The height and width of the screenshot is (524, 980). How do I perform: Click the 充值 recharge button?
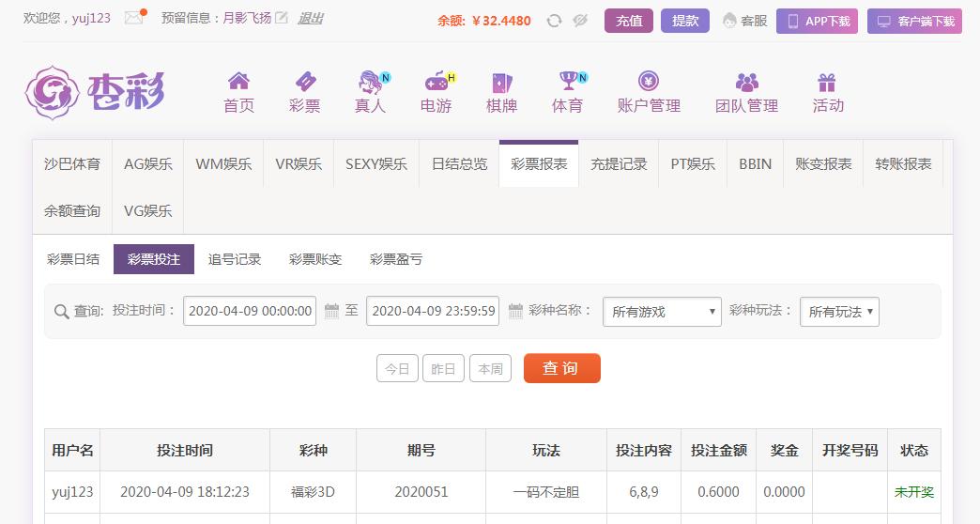629,21
